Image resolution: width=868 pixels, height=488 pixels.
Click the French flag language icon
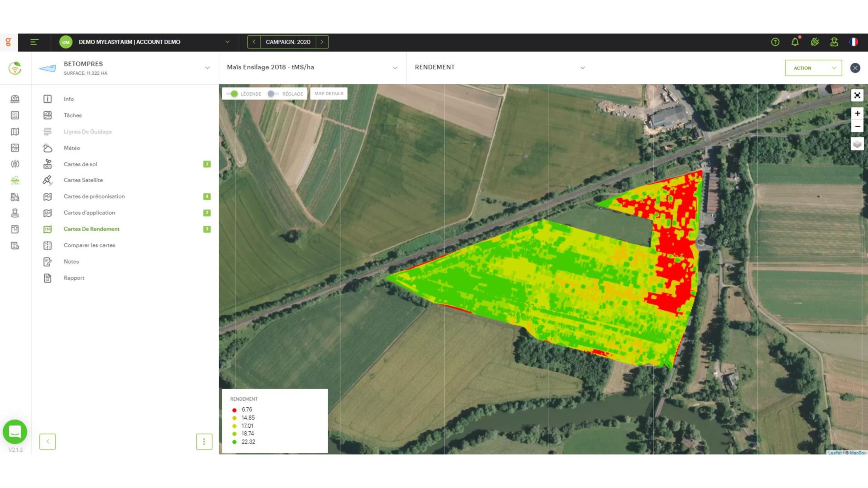853,42
